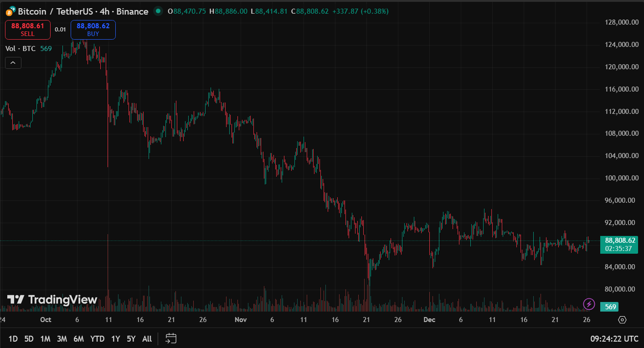Screen dimensions: 644x348
Task: Open the 09:24:22 UTC timezone menu
Action: tap(613, 338)
